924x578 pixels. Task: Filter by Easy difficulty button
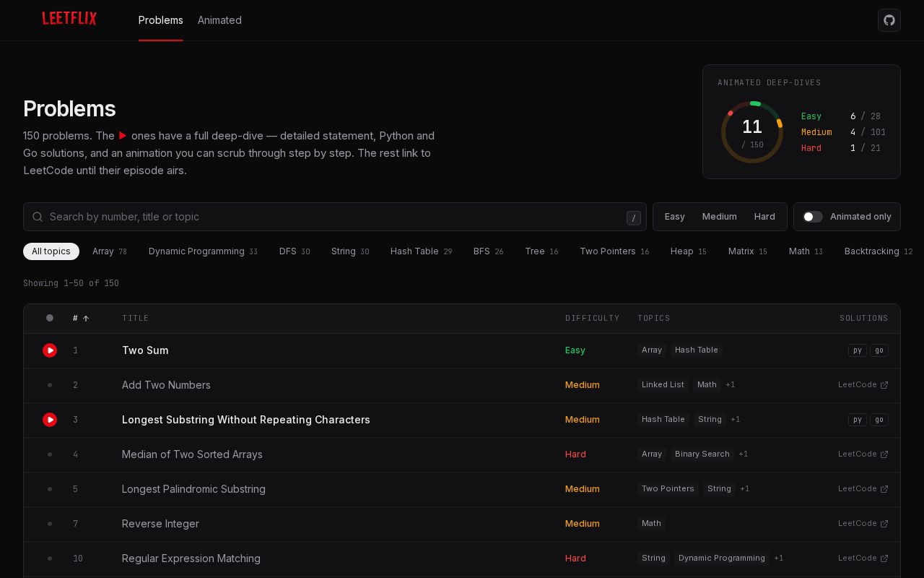[x=675, y=217]
